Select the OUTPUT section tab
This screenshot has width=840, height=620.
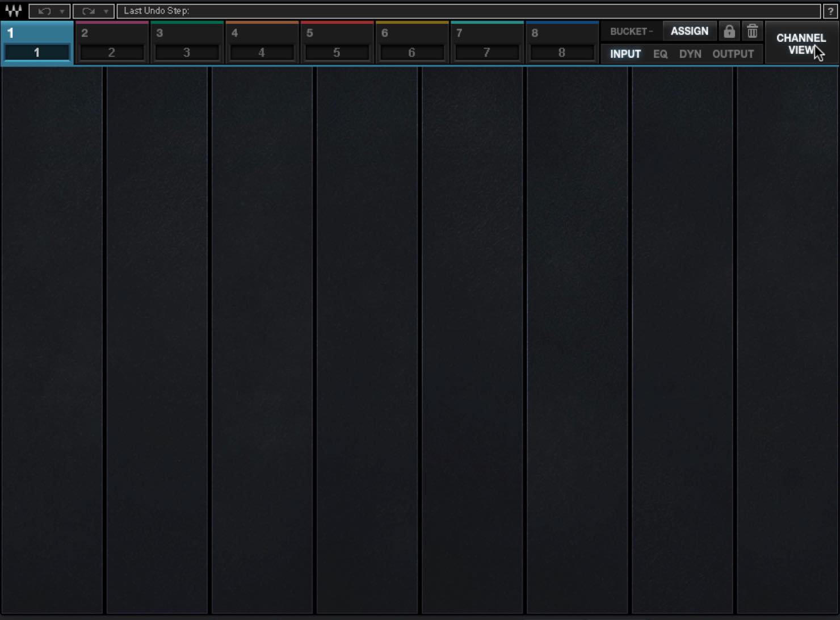pos(733,54)
